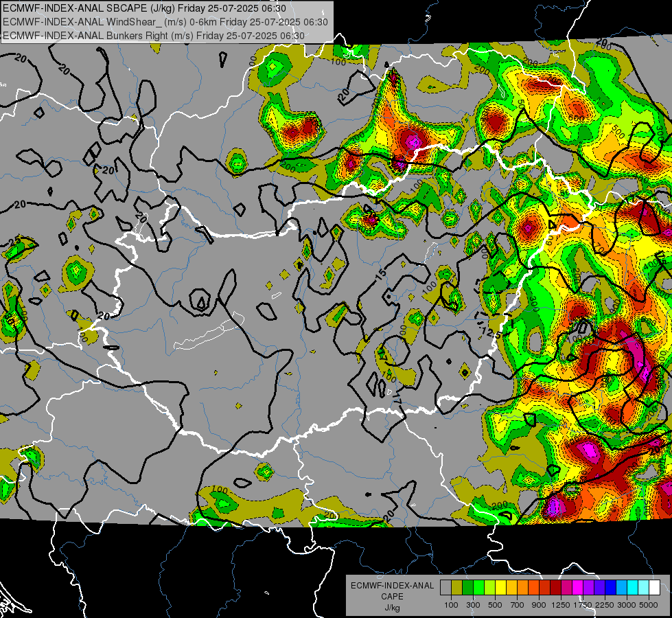This screenshot has height=618, width=672.
Task: Select the white swatch in CAPE legend
Action: [655, 588]
